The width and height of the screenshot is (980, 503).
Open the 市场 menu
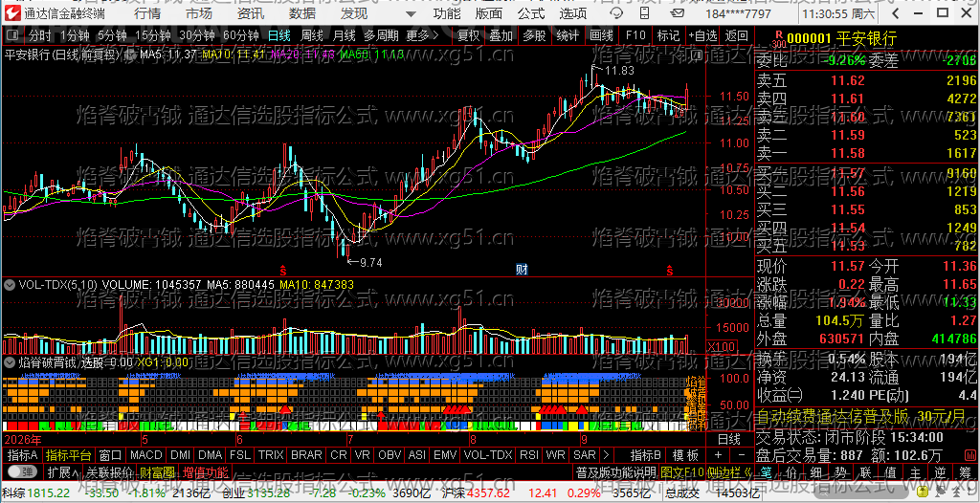tap(199, 13)
